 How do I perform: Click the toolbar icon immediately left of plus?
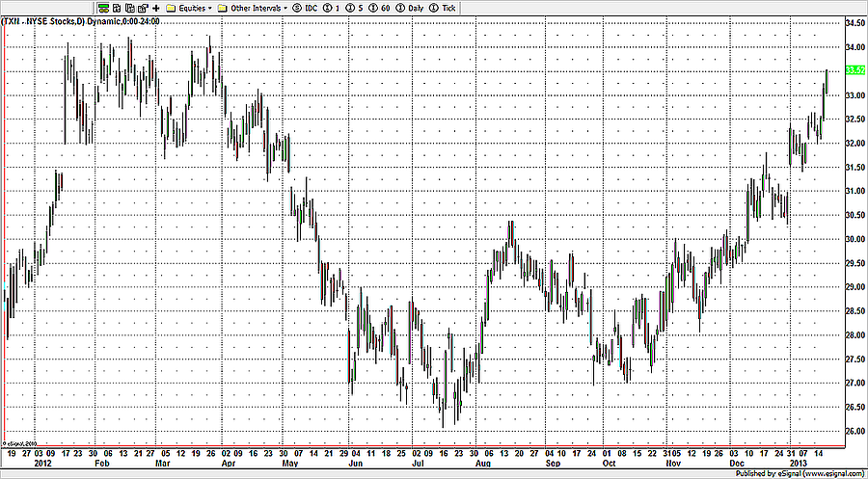142,7
